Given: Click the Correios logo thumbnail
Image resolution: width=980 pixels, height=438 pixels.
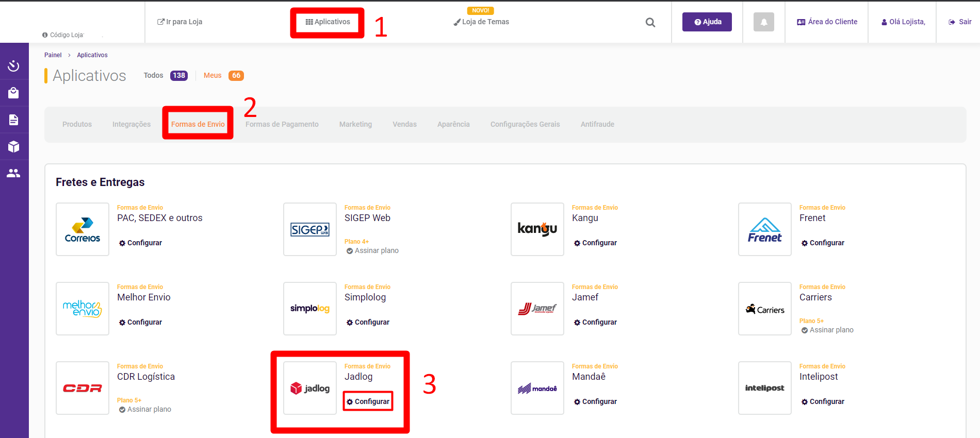Looking at the screenshot, I should [x=83, y=229].
